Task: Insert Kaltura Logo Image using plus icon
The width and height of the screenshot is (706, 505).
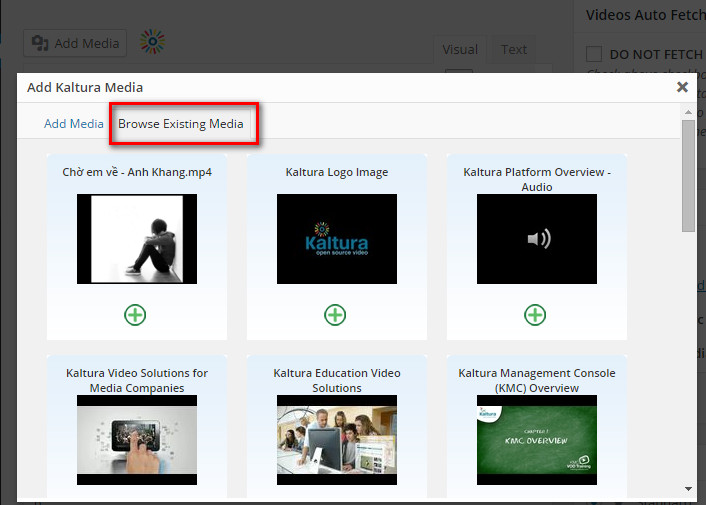Action: tap(335, 315)
